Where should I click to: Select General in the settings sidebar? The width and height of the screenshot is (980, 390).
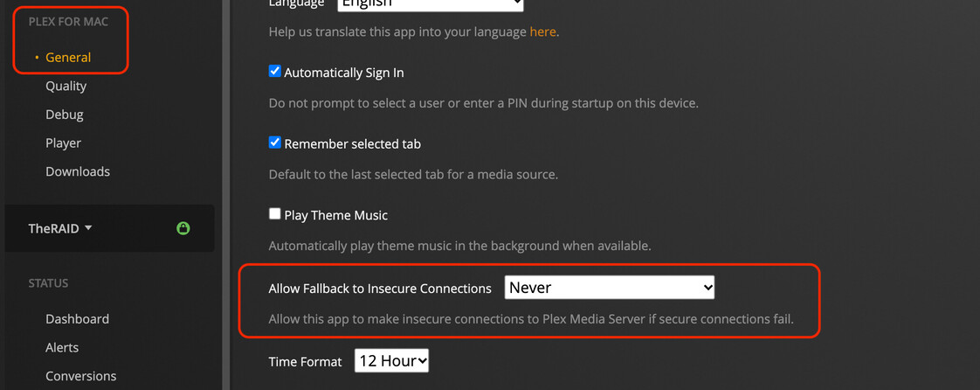point(68,58)
